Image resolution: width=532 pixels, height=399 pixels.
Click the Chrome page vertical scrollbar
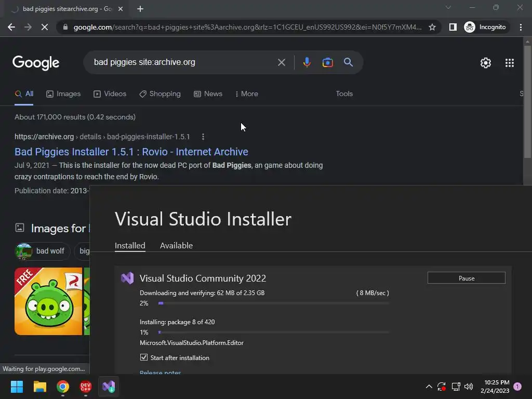click(527, 102)
